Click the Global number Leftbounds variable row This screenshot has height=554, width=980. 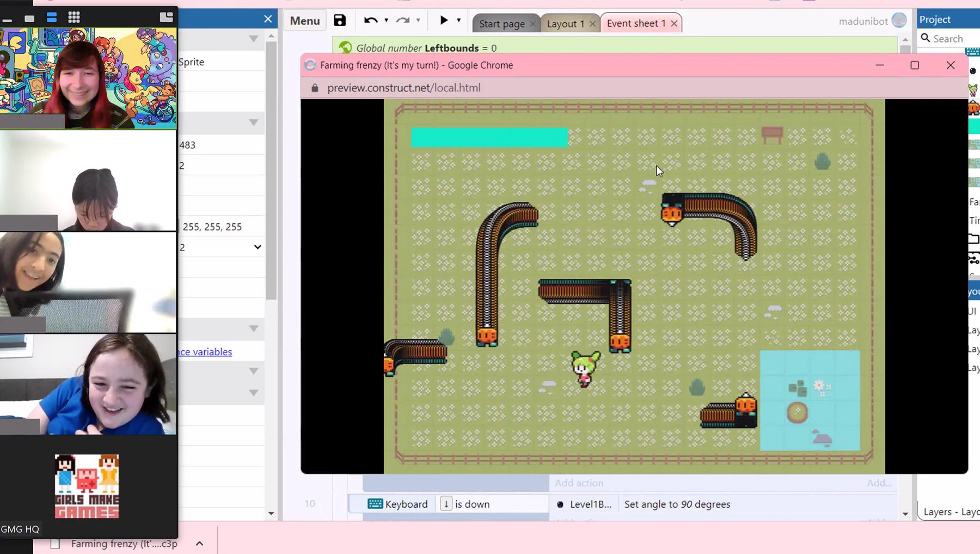tap(614, 47)
